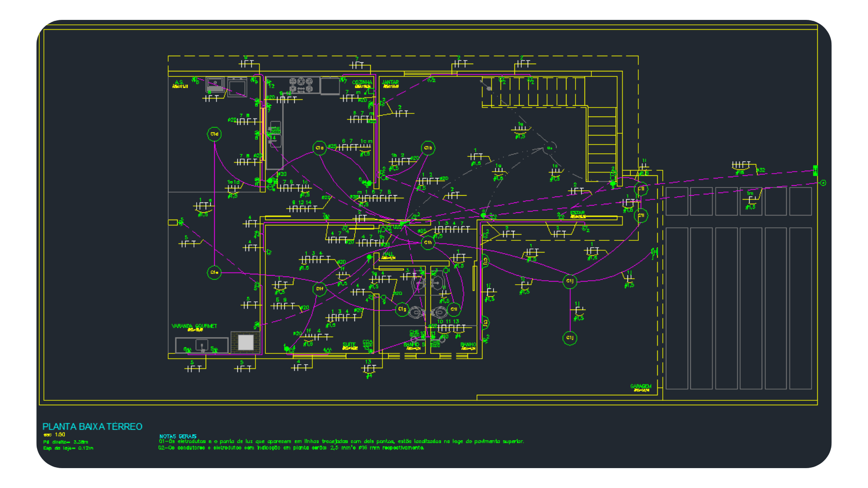Click the C1a lighting point symbol
Image resolution: width=868 pixels, height=488 pixels.
[x=320, y=148]
